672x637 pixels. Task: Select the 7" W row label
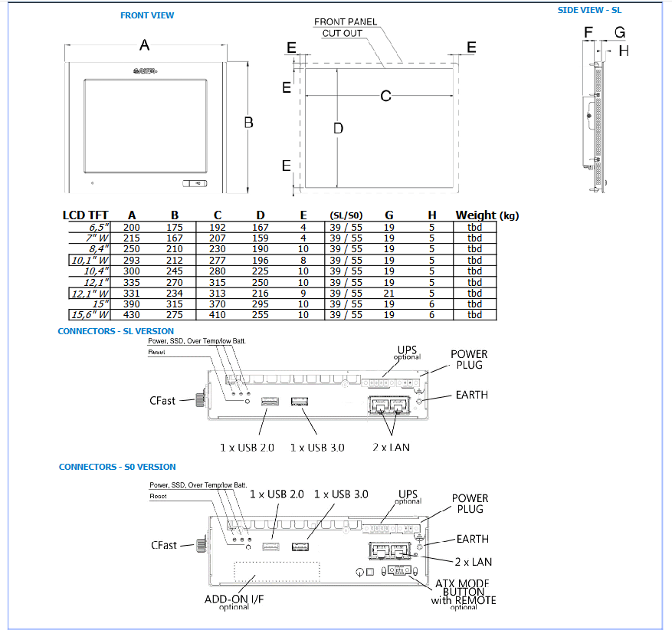[97, 238]
